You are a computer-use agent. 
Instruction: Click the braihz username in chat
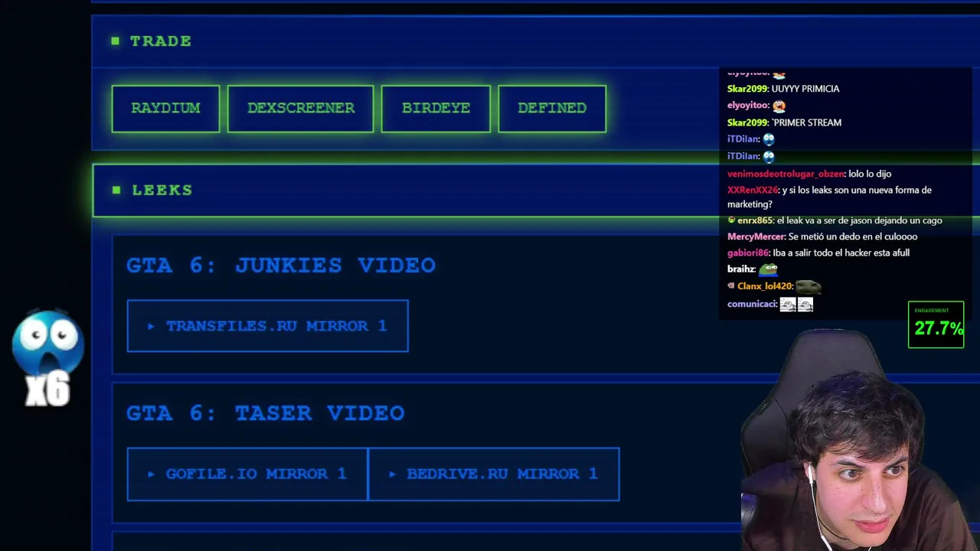[x=740, y=269]
